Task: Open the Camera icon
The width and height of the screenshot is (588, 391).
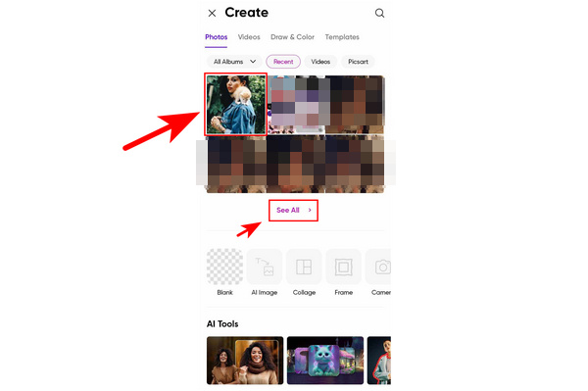Action: point(378,267)
